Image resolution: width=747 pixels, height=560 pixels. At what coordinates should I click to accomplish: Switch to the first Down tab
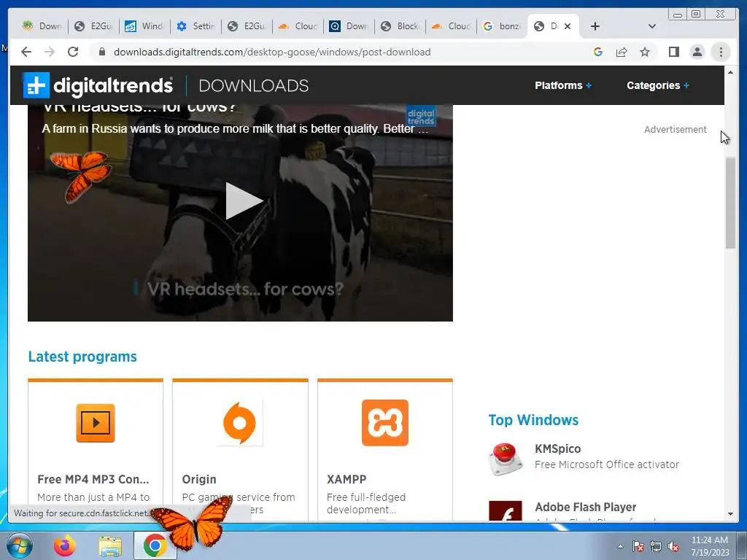42,26
